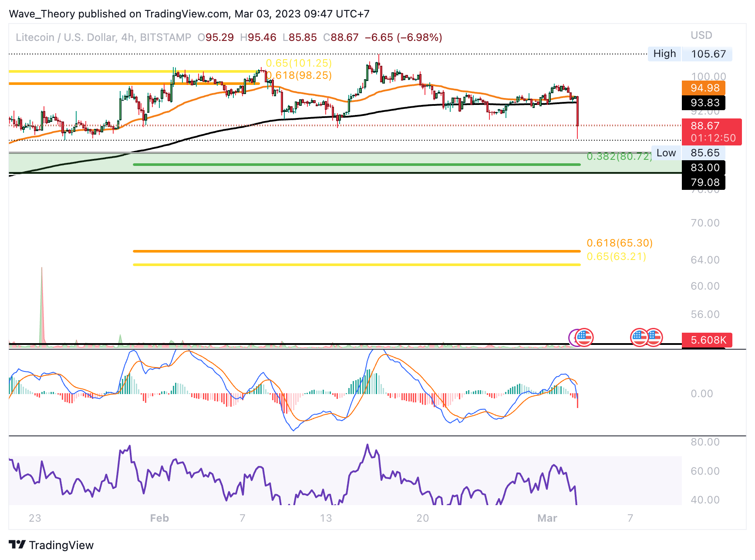Click the red 5.608K volume label

point(707,340)
